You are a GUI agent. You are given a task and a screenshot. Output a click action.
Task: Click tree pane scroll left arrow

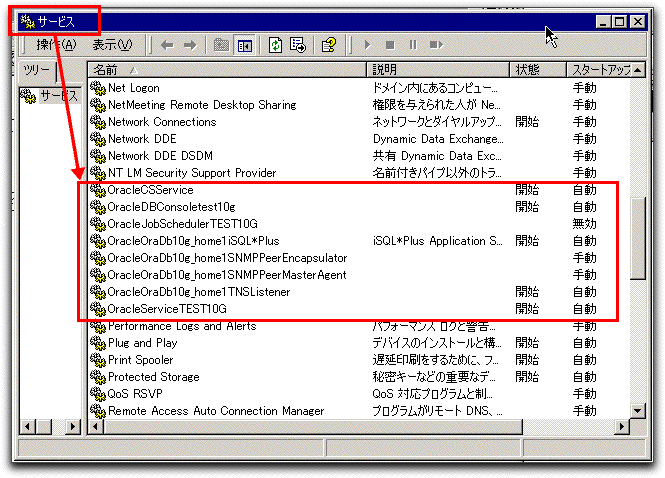tap(28, 426)
